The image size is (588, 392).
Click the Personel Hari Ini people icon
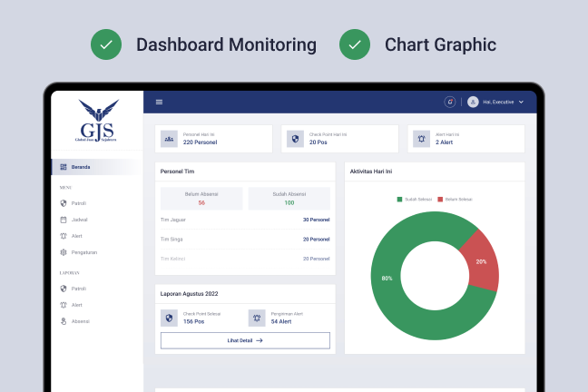coord(169,139)
